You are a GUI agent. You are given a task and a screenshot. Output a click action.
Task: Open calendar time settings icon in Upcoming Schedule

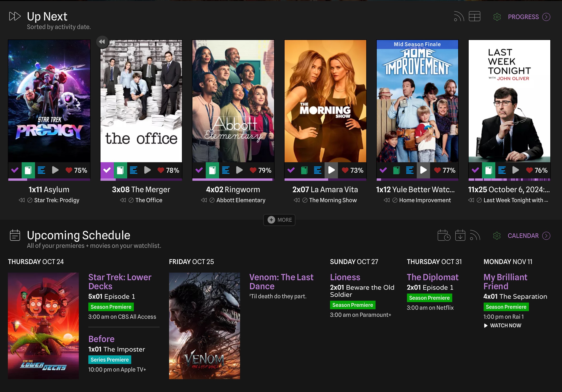[x=444, y=235]
